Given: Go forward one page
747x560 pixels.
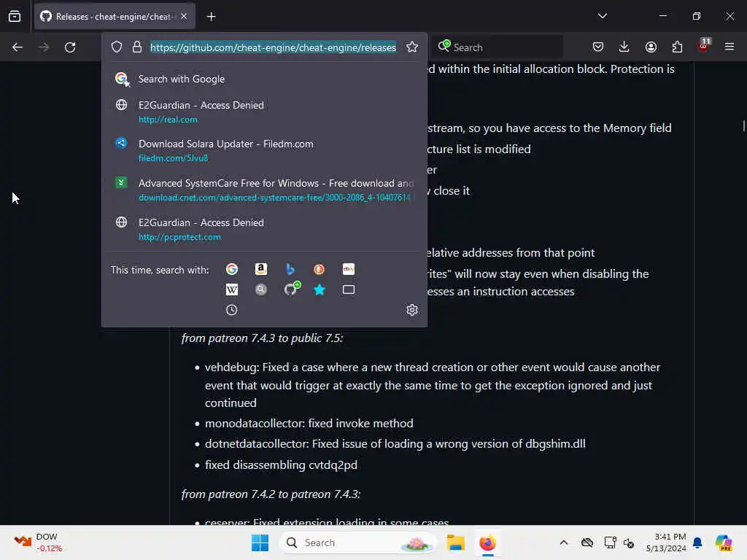Looking at the screenshot, I should (x=43, y=47).
